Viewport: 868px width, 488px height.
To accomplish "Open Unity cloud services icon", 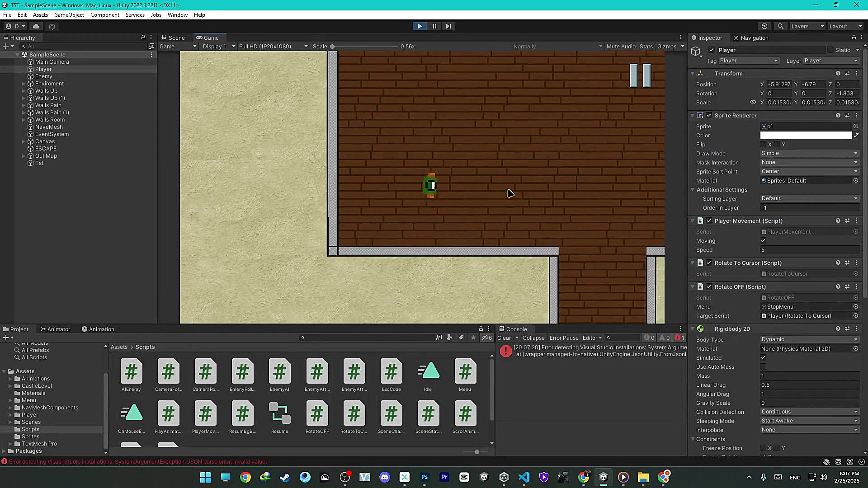I will (x=36, y=26).
